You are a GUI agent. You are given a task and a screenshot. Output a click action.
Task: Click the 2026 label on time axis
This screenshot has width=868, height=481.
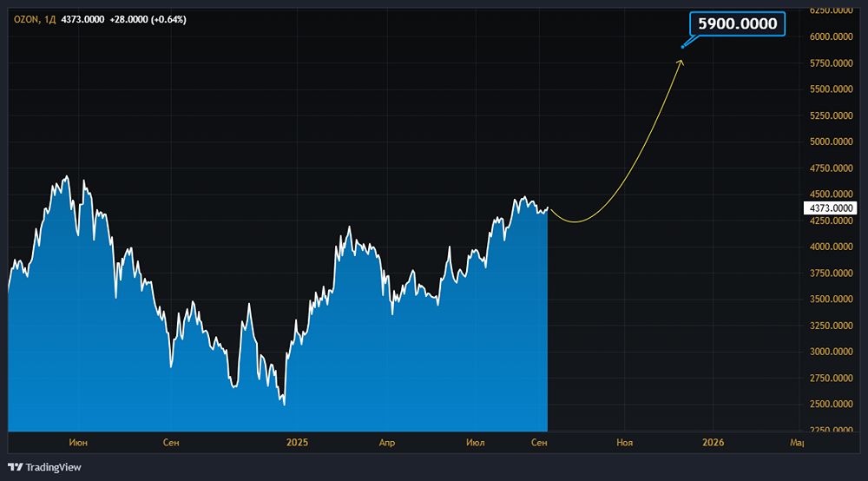click(x=713, y=443)
